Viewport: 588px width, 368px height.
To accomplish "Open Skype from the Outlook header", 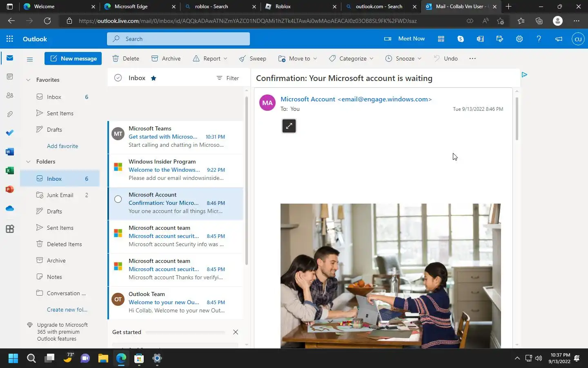I will click(461, 39).
